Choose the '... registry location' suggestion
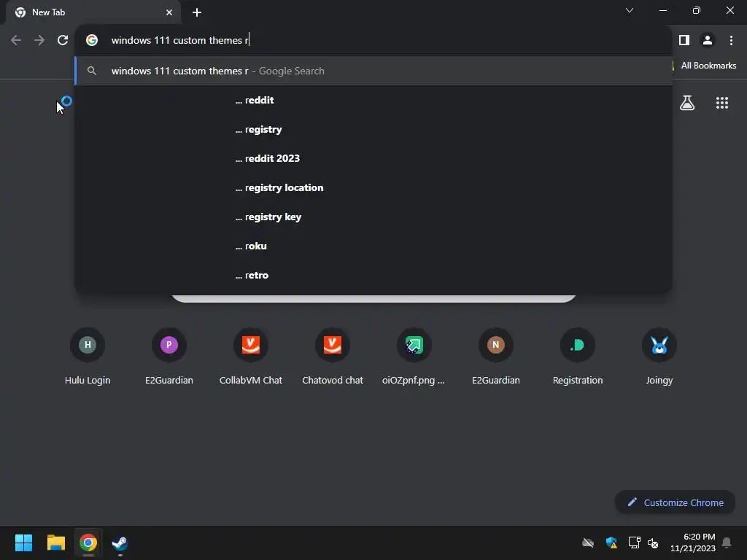The height and width of the screenshot is (560, 747). 374,187
